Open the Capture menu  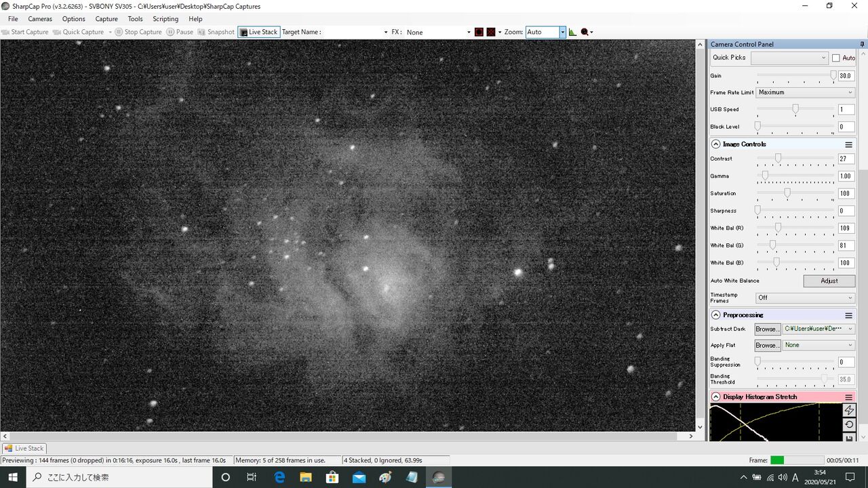(x=106, y=19)
